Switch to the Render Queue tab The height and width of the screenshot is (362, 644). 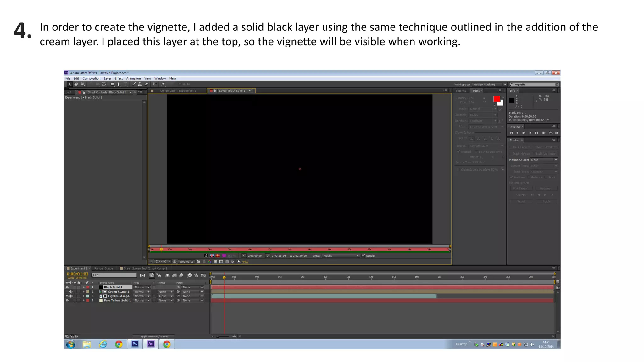point(103,268)
